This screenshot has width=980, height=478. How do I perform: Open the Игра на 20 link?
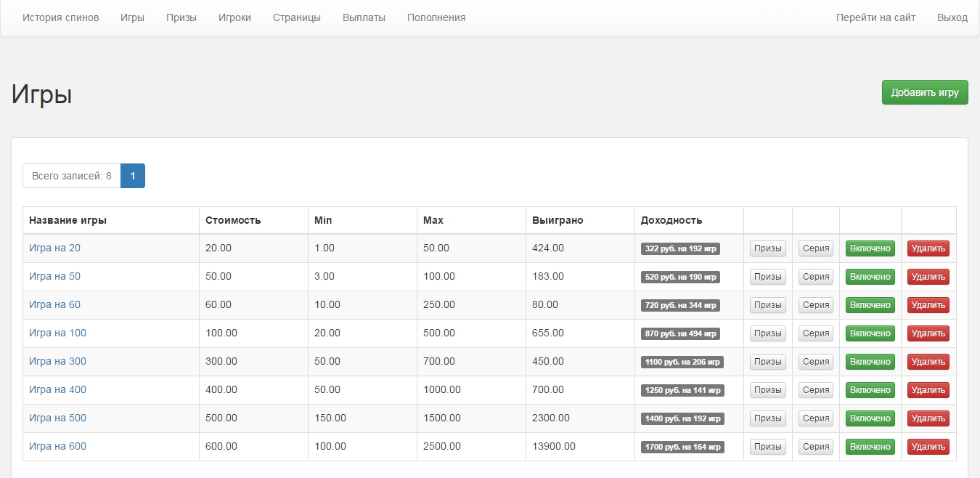pos(54,248)
